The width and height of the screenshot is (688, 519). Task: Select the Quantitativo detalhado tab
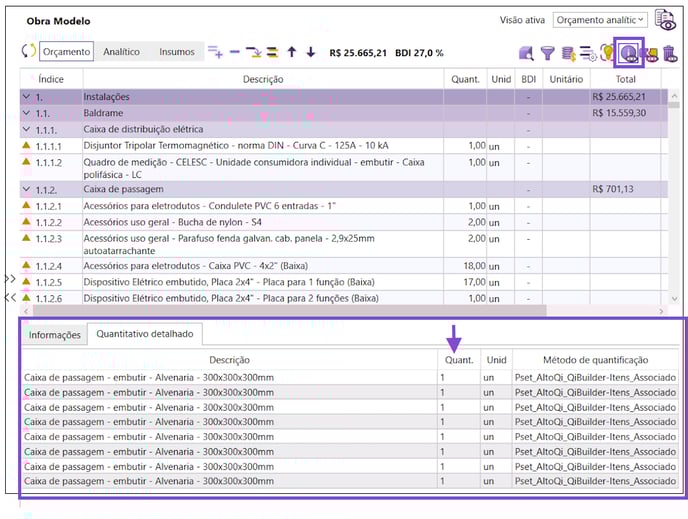point(145,334)
